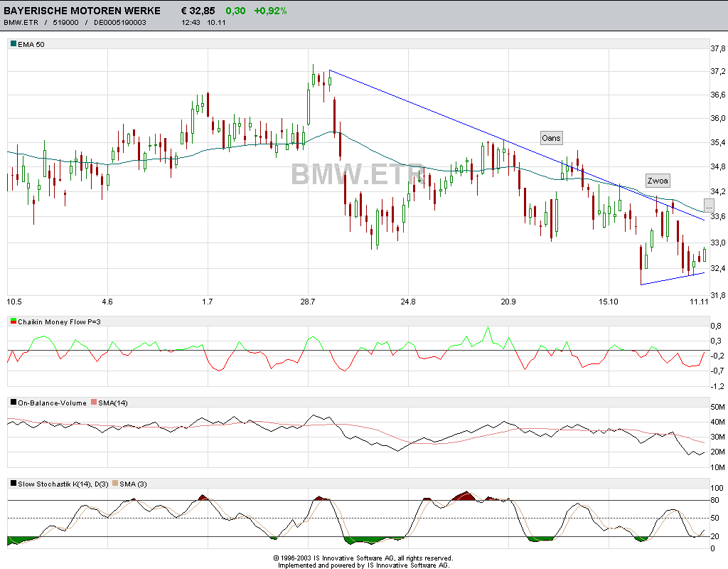Click the volume axis value '20M'

pyautogui.click(x=718, y=452)
